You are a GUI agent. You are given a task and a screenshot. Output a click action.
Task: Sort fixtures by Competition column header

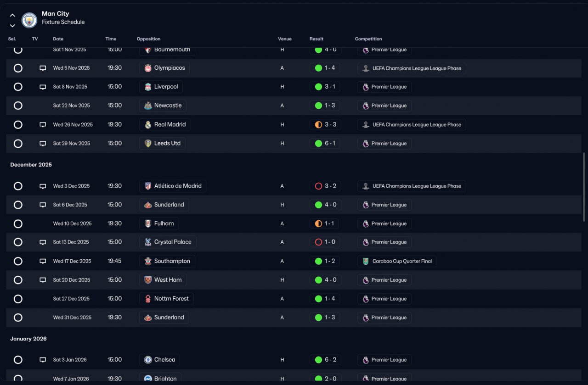tap(368, 39)
